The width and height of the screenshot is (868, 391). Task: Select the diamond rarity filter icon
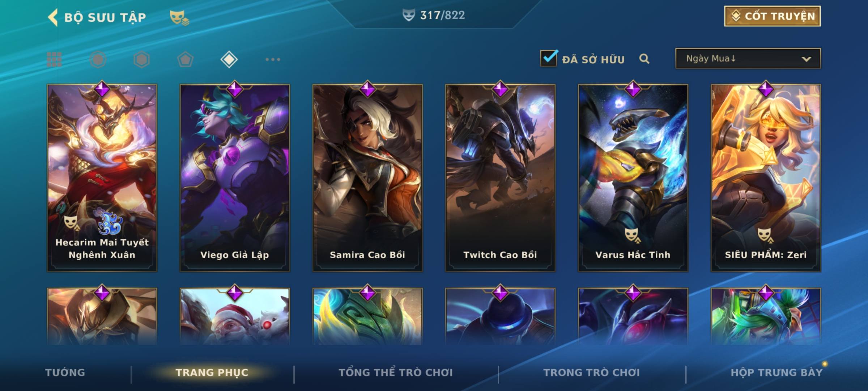pyautogui.click(x=229, y=59)
